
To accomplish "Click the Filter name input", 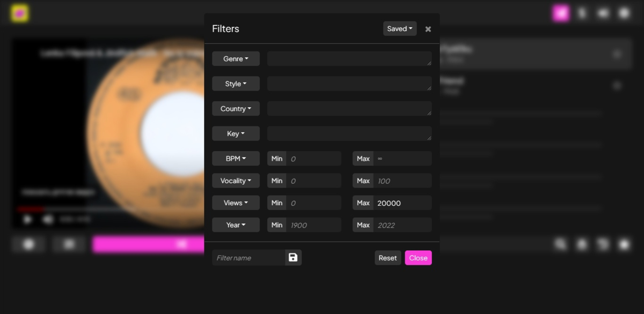I will (x=248, y=258).
